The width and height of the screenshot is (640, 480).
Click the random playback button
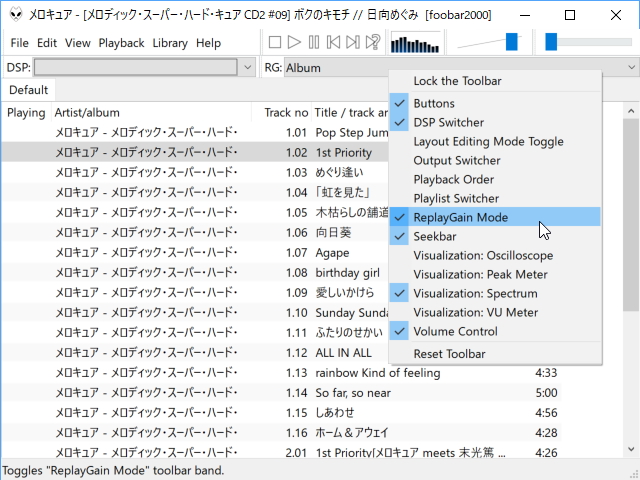(x=373, y=42)
